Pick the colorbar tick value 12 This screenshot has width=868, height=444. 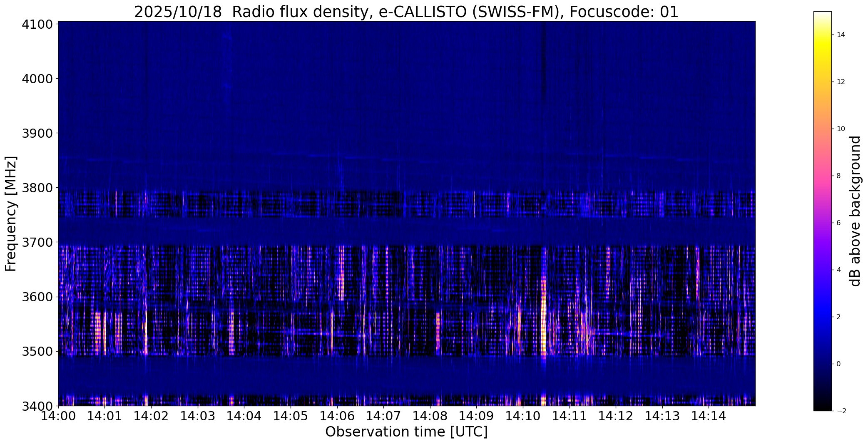841,82
